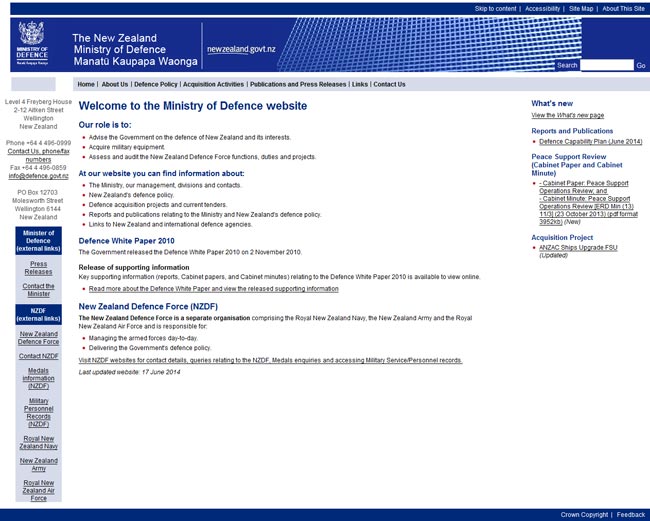Click the New Zealand Defence Force (NZDF) heading
This screenshot has width=650, height=521.
(x=148, y=306)
